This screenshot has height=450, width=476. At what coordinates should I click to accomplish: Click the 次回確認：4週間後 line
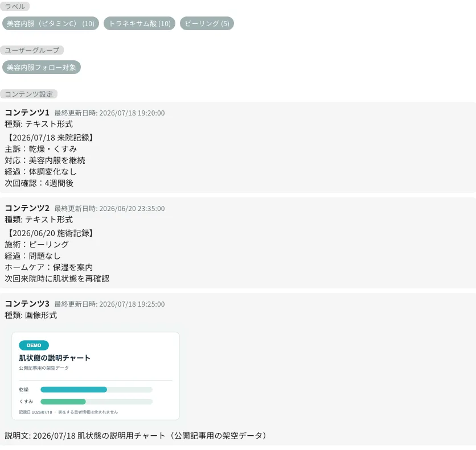[x=39, y=183]
